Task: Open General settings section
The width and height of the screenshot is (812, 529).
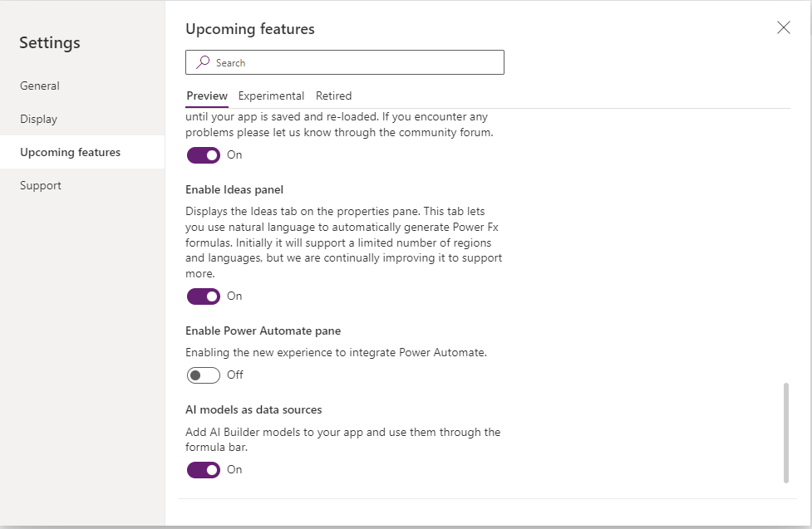Action: [x=82, y=86]
